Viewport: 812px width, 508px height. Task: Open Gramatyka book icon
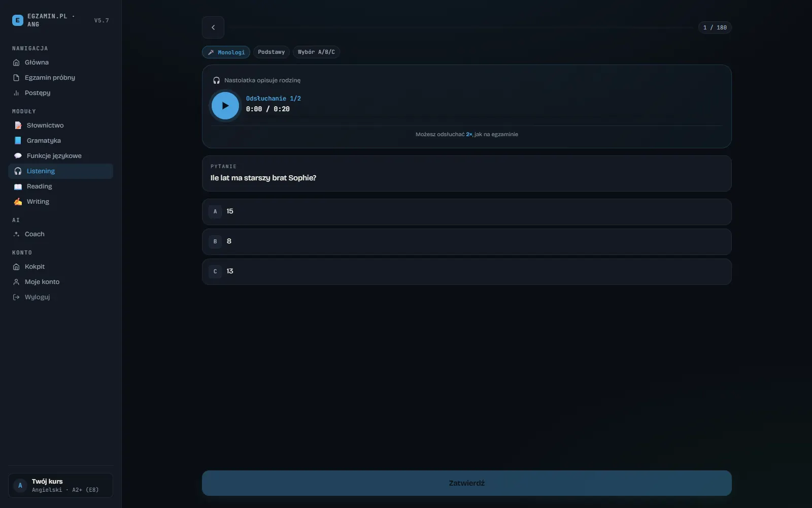[x=18, y=141]
